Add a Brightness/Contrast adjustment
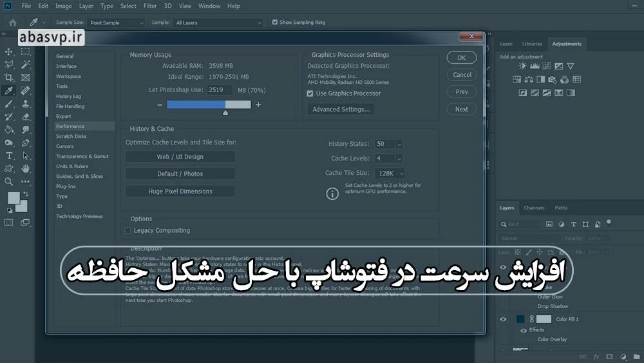The height and width of the screenshot is (363, 644). 522,66
